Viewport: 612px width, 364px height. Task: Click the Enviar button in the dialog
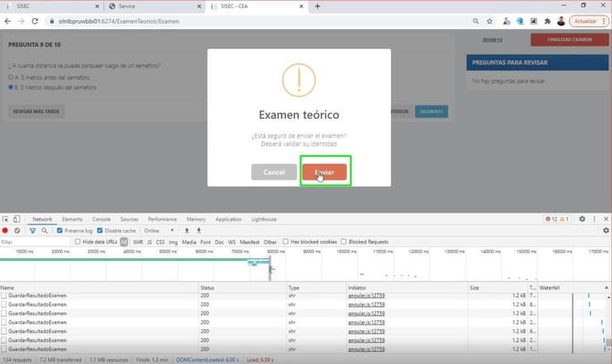324,172
